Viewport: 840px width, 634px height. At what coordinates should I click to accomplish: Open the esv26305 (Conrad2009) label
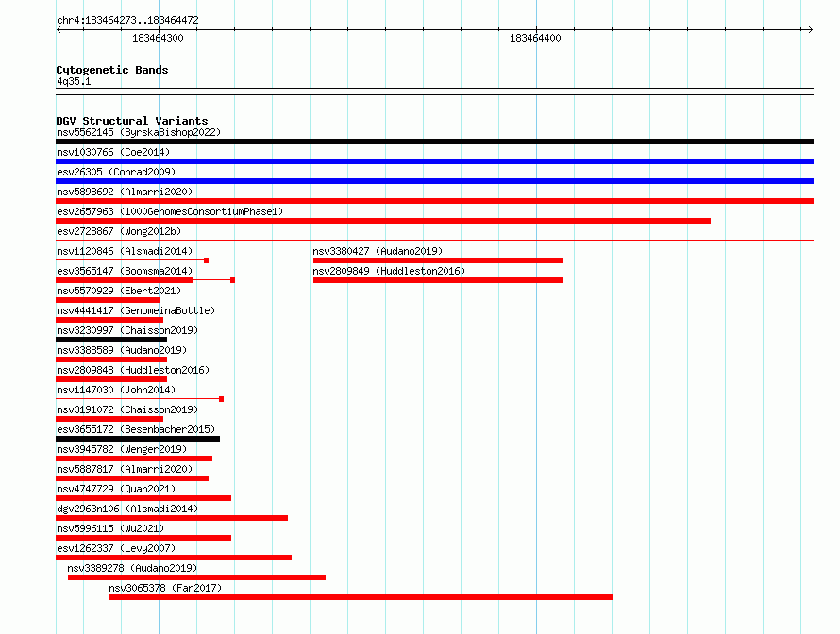[116, 172]
